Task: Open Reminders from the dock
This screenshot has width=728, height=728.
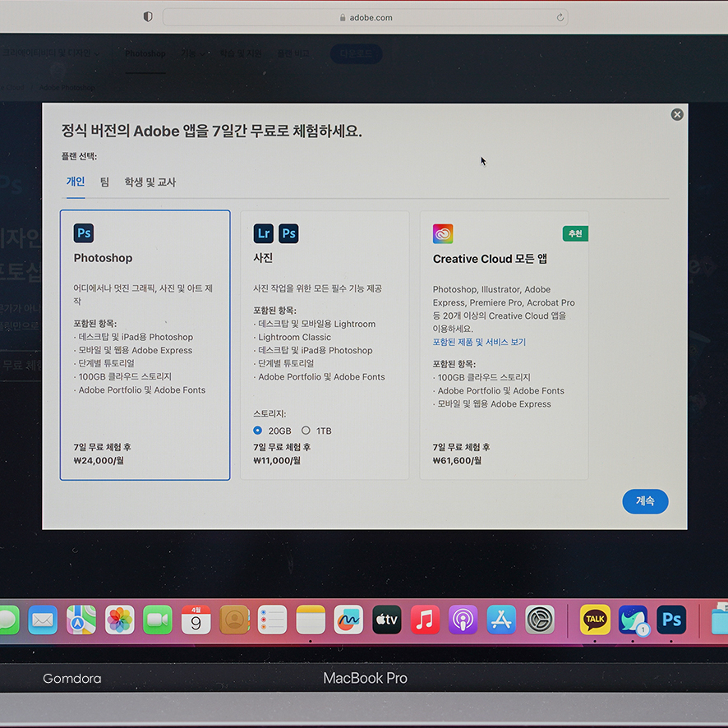Action: coord(273,620)
